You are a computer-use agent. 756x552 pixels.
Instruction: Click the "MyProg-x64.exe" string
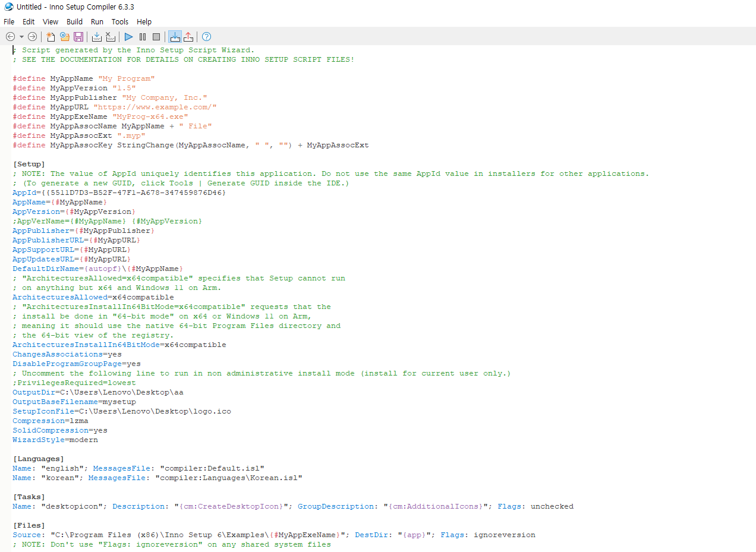(150, 116)
